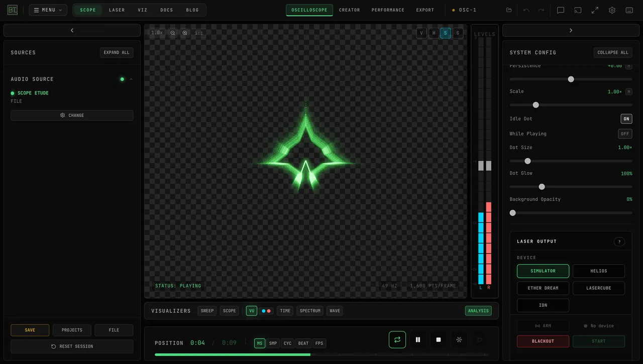Click COLLAPSE ALL in System Config
This screenshot has width=643, height=364.
pyautogui.click(x=613, y=52)
